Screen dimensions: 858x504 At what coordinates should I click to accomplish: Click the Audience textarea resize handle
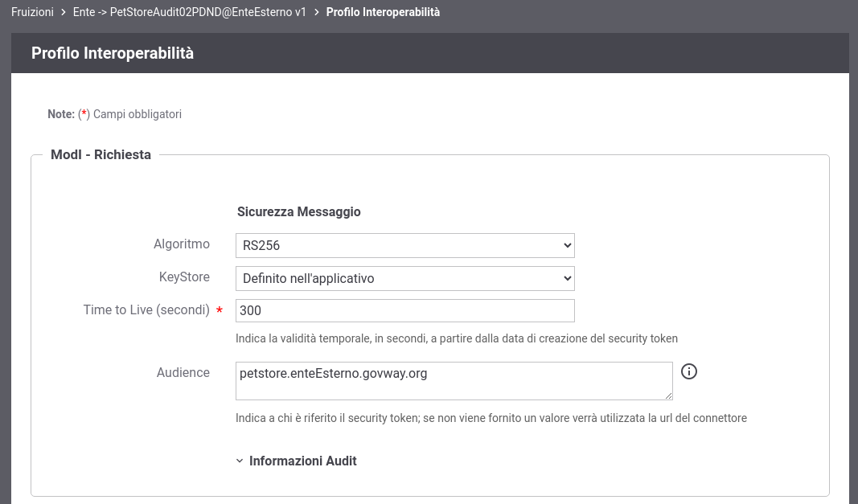coord(668,395)
